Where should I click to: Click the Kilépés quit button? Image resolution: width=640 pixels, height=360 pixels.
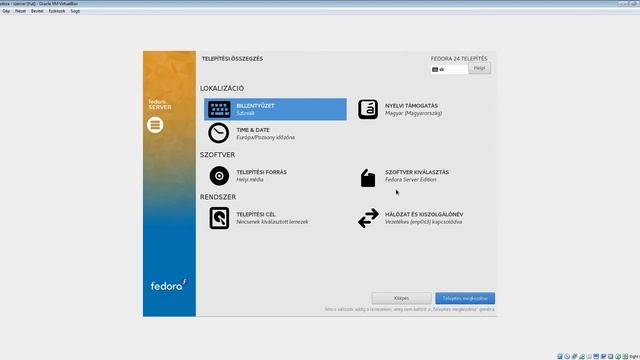(401, 298)
